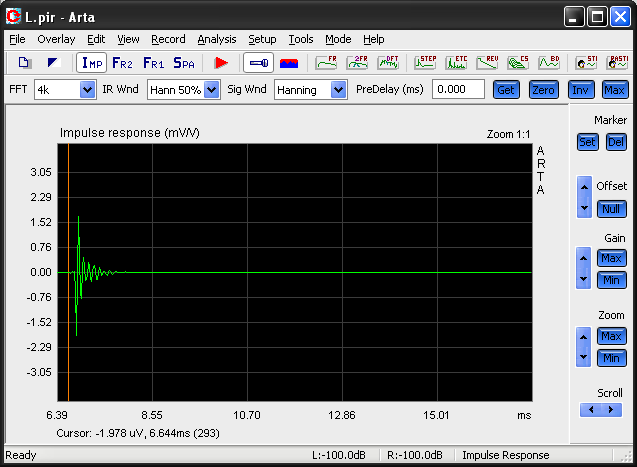The width and height of the screenshot is (637, 467).
Task: Click the Scroll left arrow
Action: (591, 410)
